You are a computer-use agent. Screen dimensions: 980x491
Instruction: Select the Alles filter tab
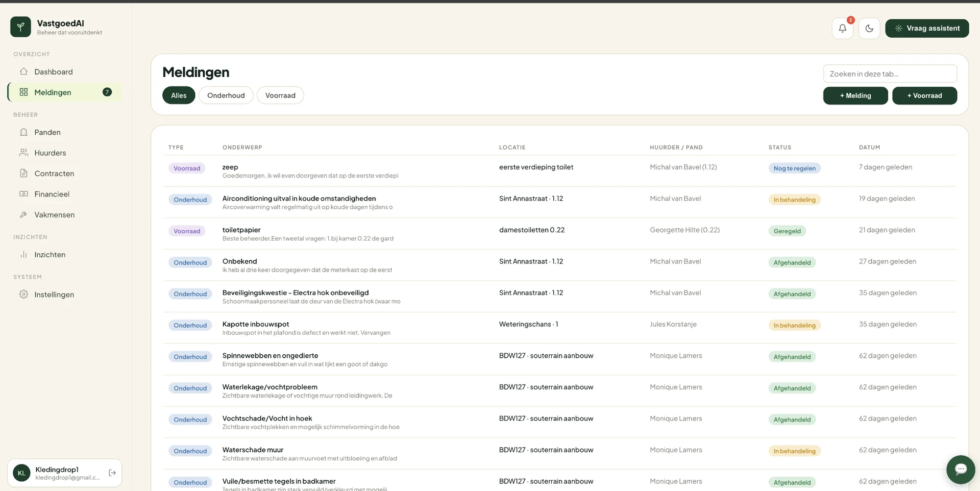[179, 96]
